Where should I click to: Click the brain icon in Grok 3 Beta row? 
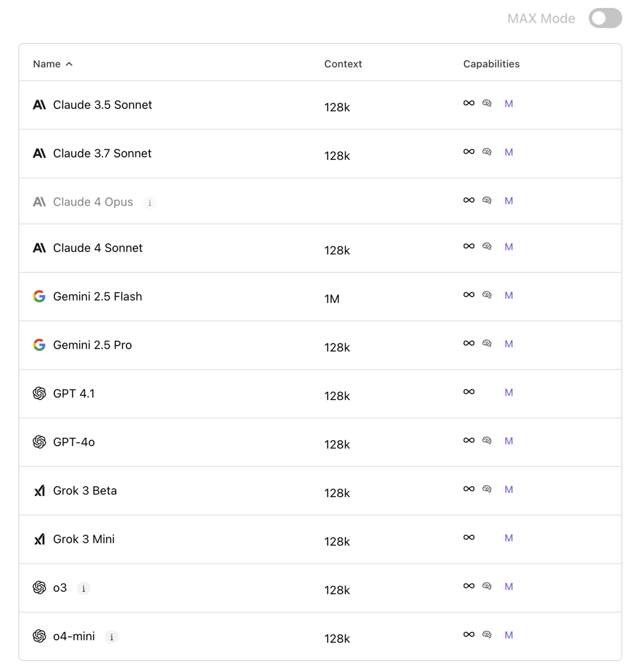pos(487,489)
